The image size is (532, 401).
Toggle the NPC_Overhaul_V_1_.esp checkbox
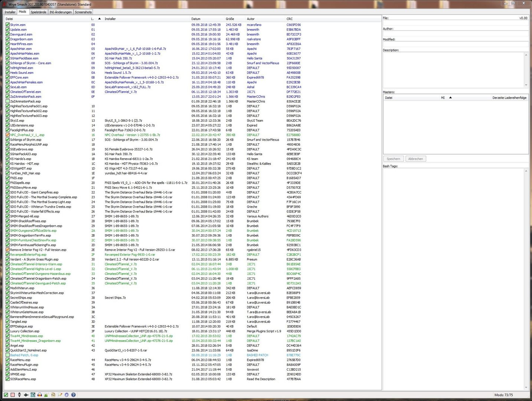(x=7, y=135)
